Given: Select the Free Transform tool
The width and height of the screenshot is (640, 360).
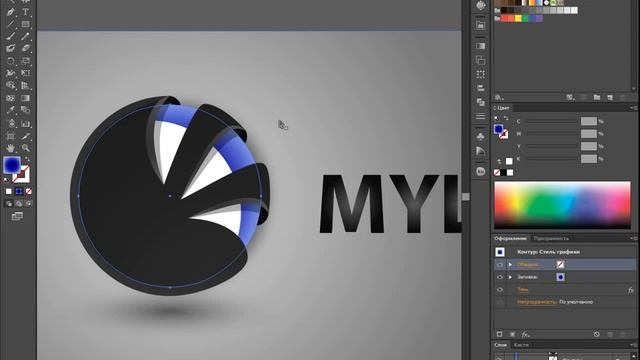Looking at the screenshot, I should (25, 73).
